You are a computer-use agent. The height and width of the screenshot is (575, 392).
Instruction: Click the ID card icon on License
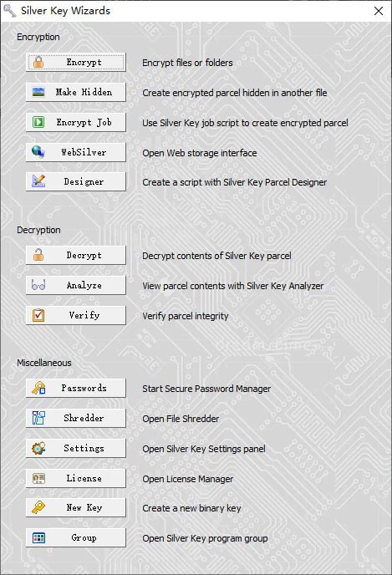tap(38, 478)
